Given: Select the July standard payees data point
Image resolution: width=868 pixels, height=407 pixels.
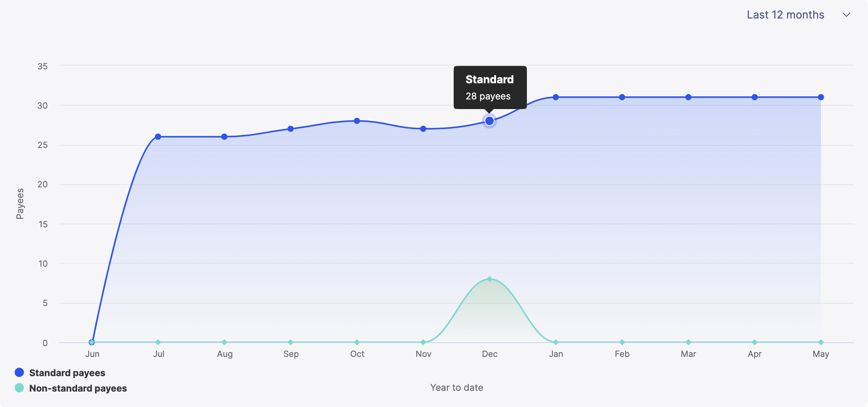Looking at the screenshot, I should tap(158, 137).
